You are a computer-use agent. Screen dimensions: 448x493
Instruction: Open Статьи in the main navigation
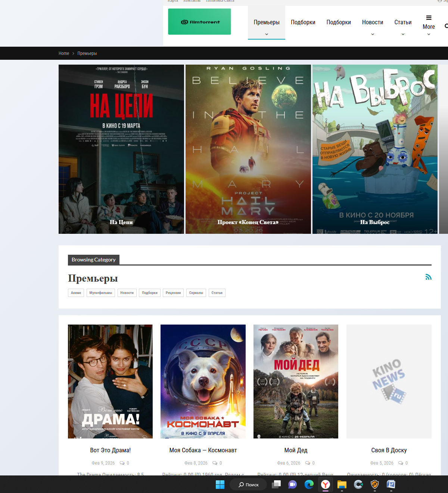click(x=403, y=22)
